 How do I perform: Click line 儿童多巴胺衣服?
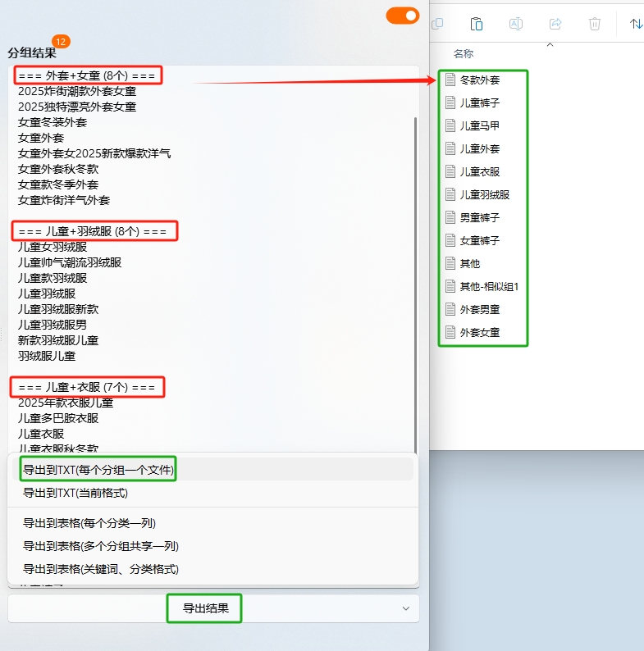(x=58, y=418)
